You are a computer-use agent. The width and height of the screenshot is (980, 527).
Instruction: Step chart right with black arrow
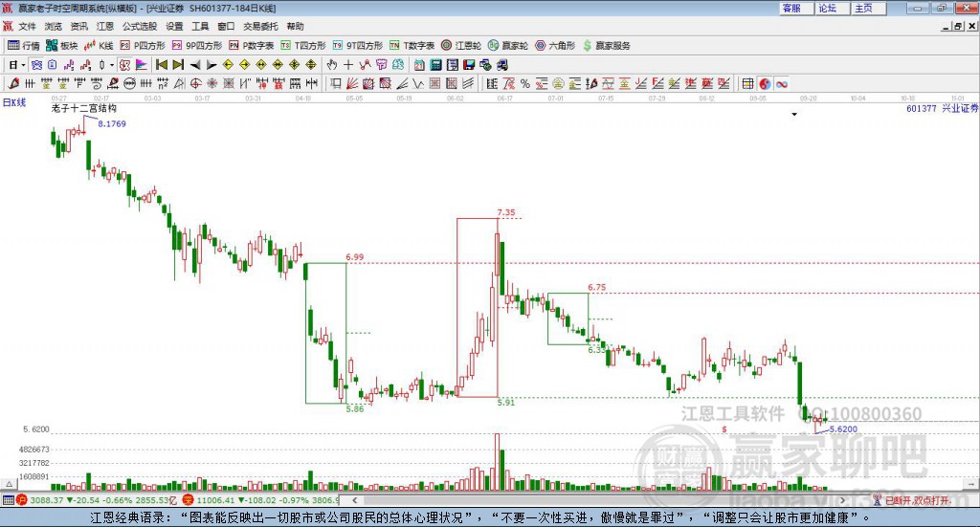point(212,65)
